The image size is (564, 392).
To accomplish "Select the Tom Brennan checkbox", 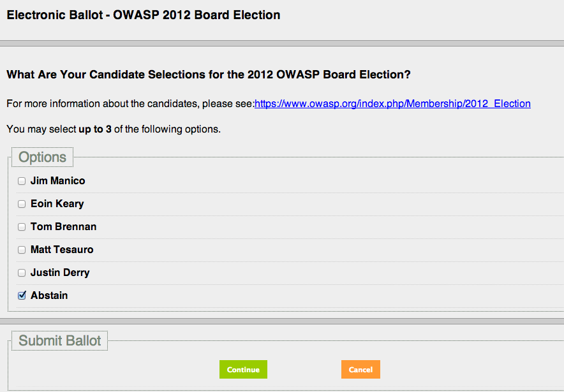I will (22, 227).
